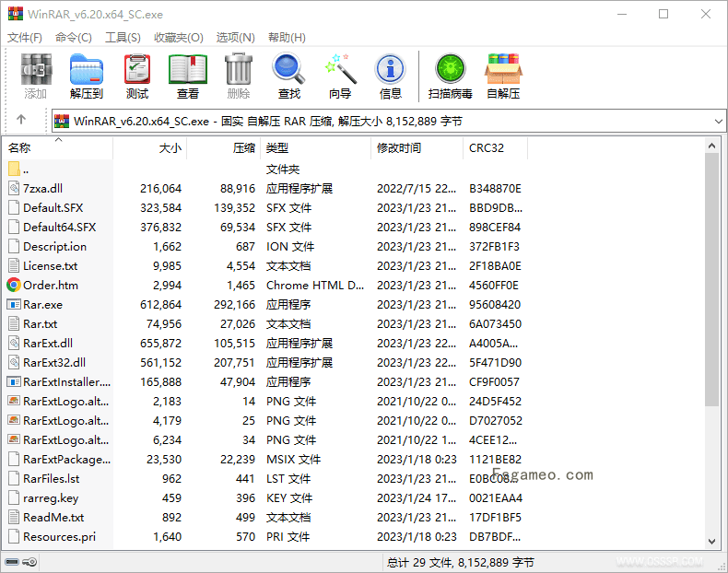Sort by the CRC32 column header
This screenshot has height=573, width=728.
[x=496, y=148]
